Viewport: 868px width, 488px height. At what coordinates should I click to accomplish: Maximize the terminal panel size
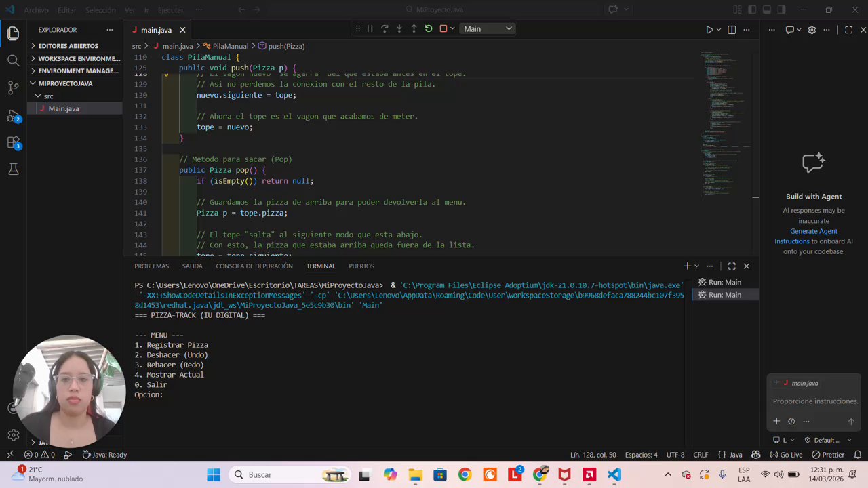coord(732,266)
